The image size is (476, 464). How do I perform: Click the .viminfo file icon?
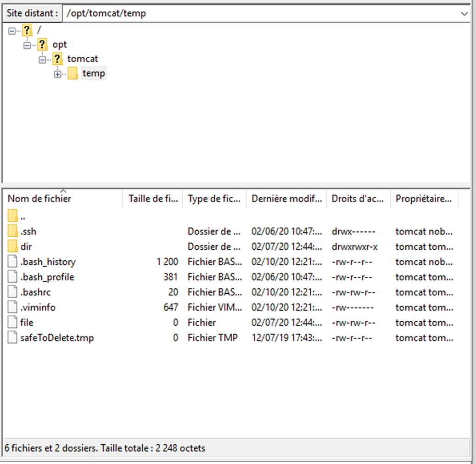[x=13, y=307]
